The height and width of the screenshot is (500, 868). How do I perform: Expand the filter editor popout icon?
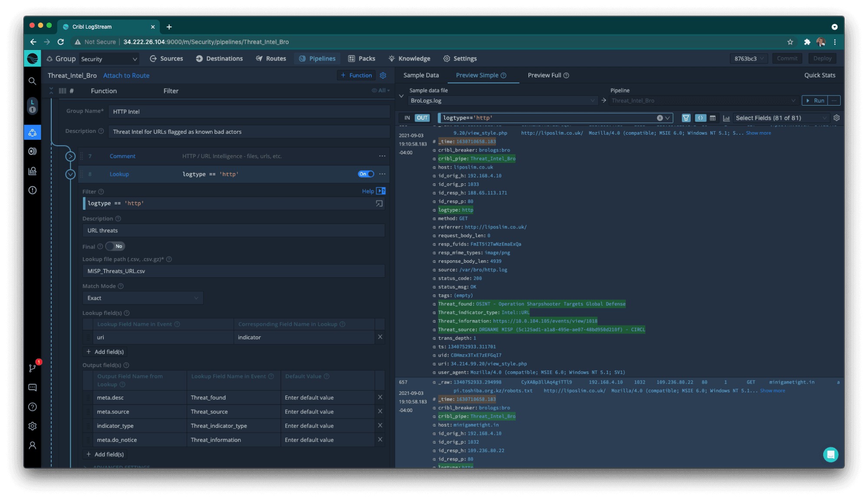tap(379, 203)
